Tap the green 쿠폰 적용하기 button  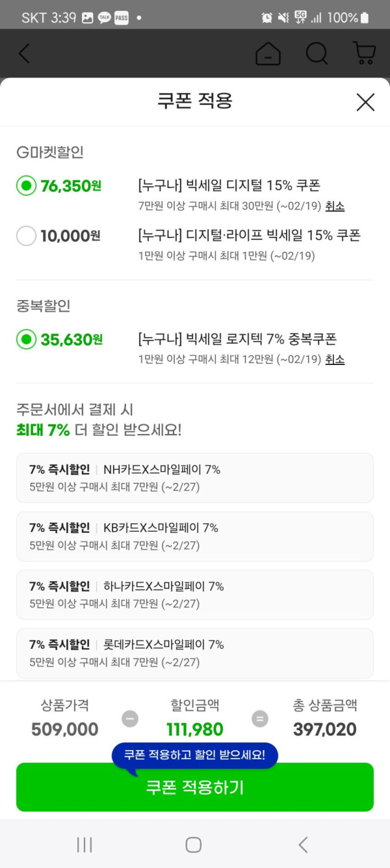click(195, 788)
